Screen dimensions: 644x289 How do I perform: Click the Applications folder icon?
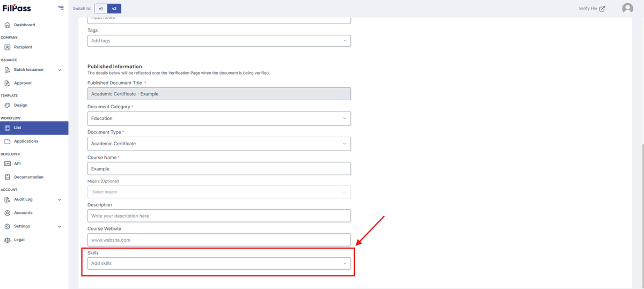tap(7, 141)
